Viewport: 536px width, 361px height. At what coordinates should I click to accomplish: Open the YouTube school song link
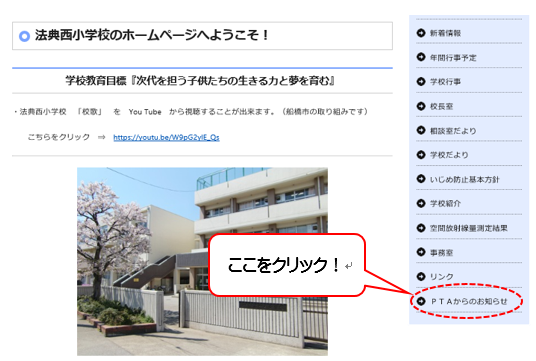pyautogui.click(x=166, y=137)
